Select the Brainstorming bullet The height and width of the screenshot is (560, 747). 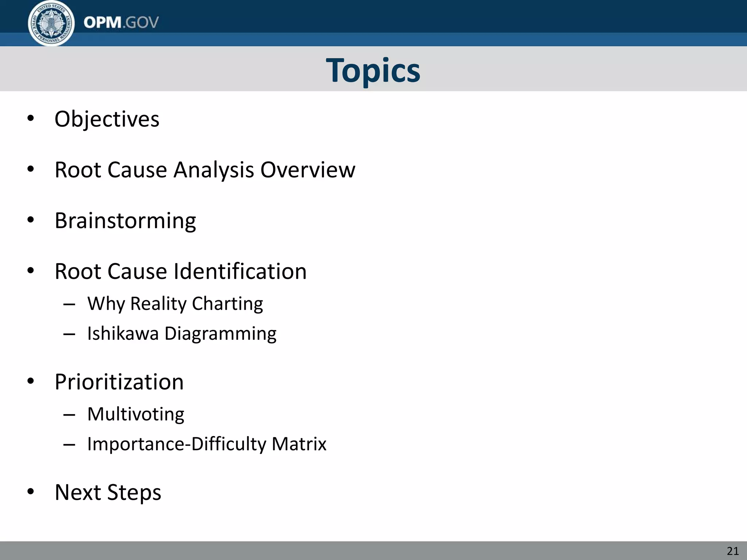coord(125,221)
